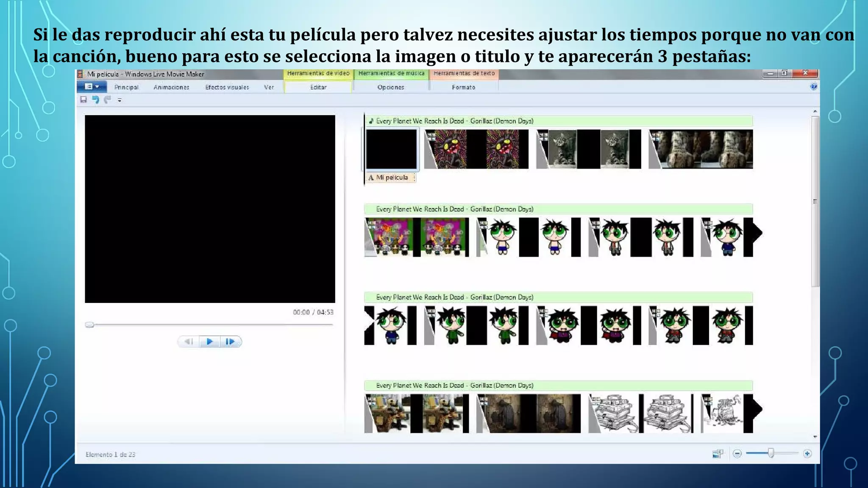
Task: Zoom in the timeline with plus button
Action: [x=807, y=454]
